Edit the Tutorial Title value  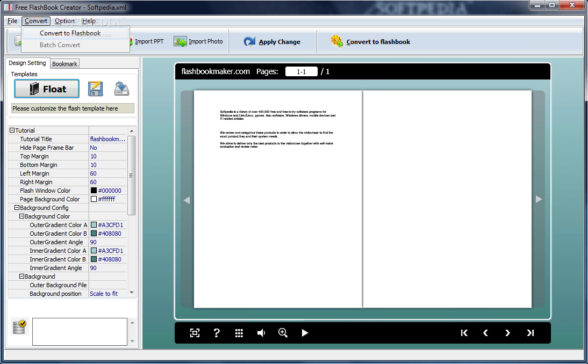[x=107, y=139]
